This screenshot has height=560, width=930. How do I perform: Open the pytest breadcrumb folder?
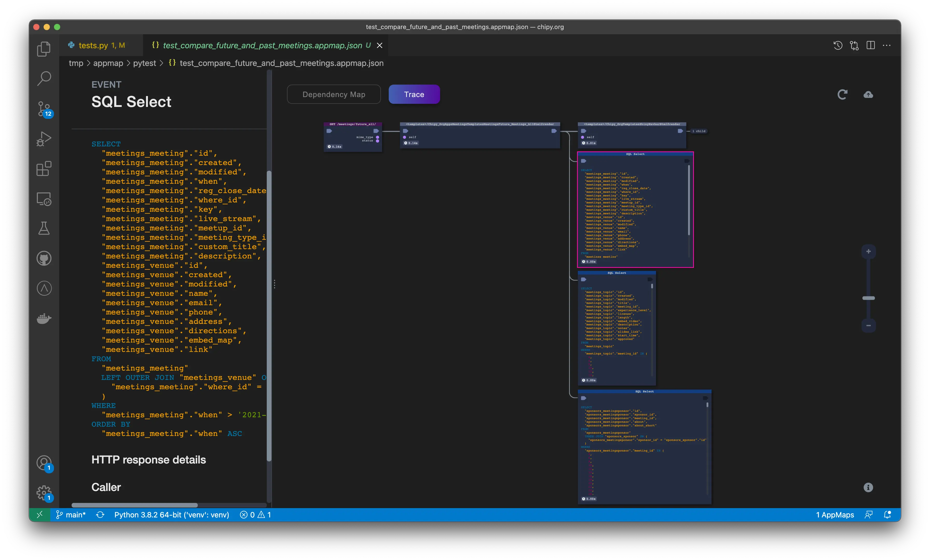pyautogui.click(x=144, y=63)
